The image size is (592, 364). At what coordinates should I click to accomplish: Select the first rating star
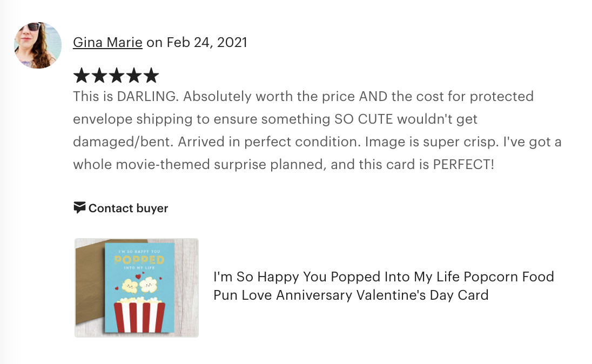(81, 76)
